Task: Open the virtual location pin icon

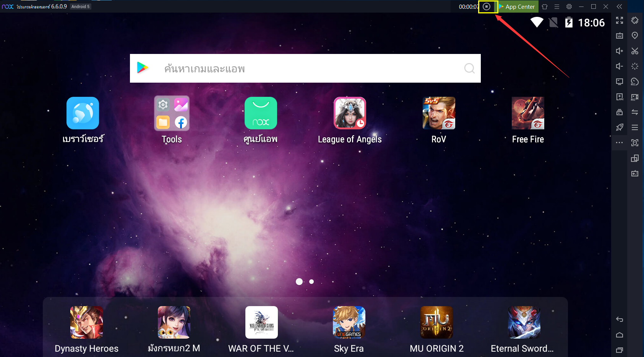Action: tap(635, 36)
